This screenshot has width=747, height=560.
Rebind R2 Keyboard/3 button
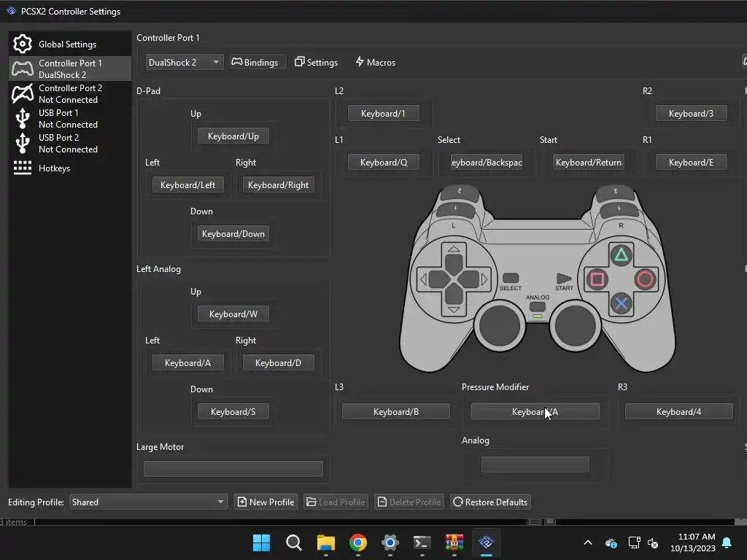click(692, 113)
